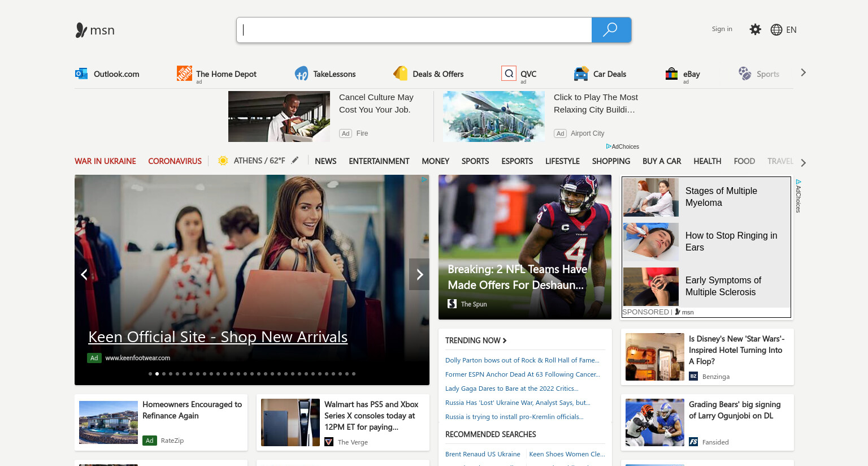Show next shortcuts with right chevron

pyautogui.click(x=803, y=72)
